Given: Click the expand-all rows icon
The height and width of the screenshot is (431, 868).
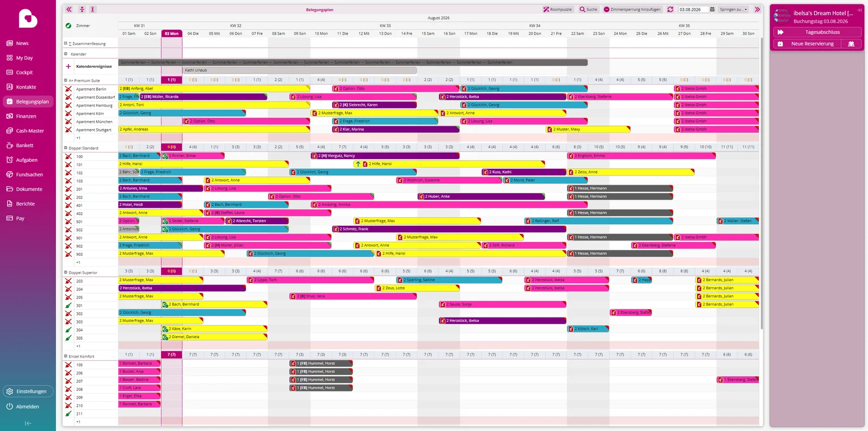Looking at the screenshot, I should click(93, 9).
